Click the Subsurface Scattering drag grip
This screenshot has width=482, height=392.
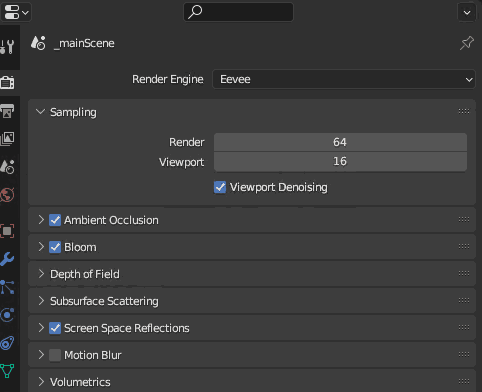(x=464, y=300)
